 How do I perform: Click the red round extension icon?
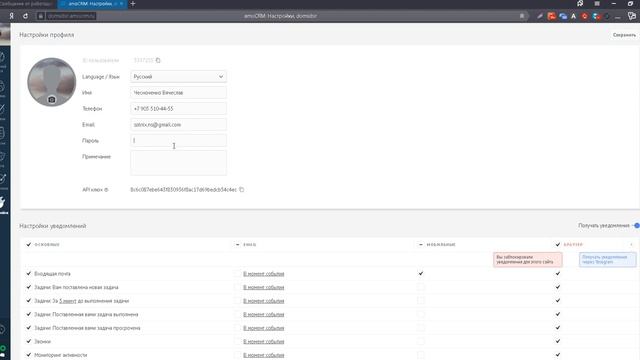click(584, 16)
